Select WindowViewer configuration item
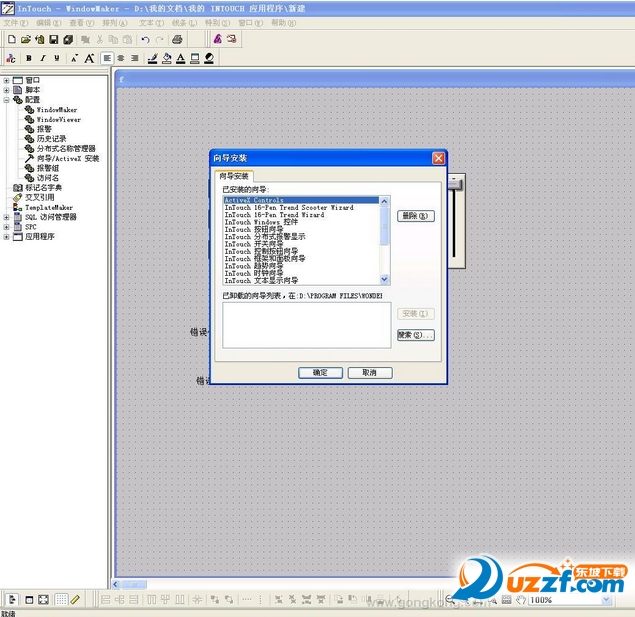Screen dimensions: 635x617 [x=59, y=119]
